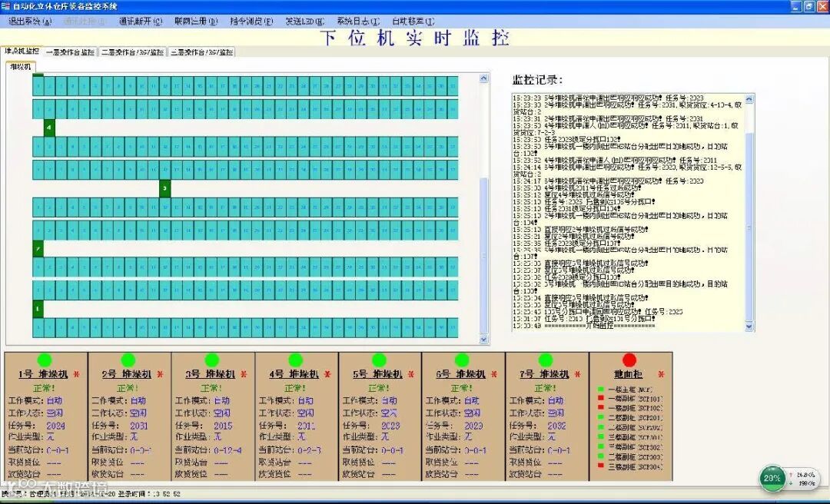The width and height of the screenshot is (830, 504).
Task: Switch to the 二层操作台/367监控 tab
Action: [x=133, y=52]
